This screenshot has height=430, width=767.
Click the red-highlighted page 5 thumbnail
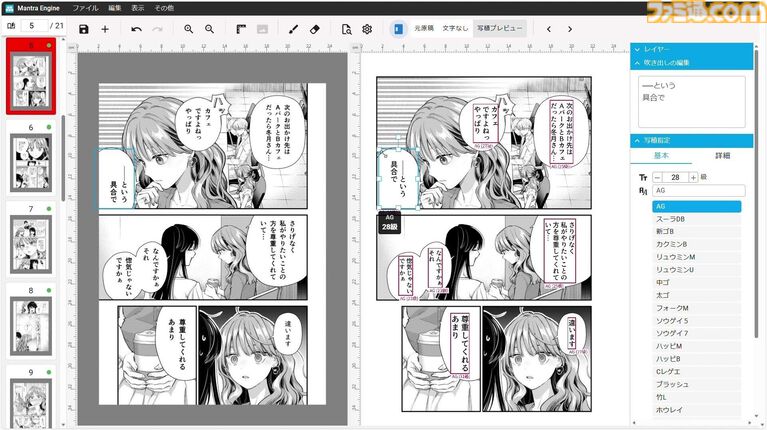(31, 77)
